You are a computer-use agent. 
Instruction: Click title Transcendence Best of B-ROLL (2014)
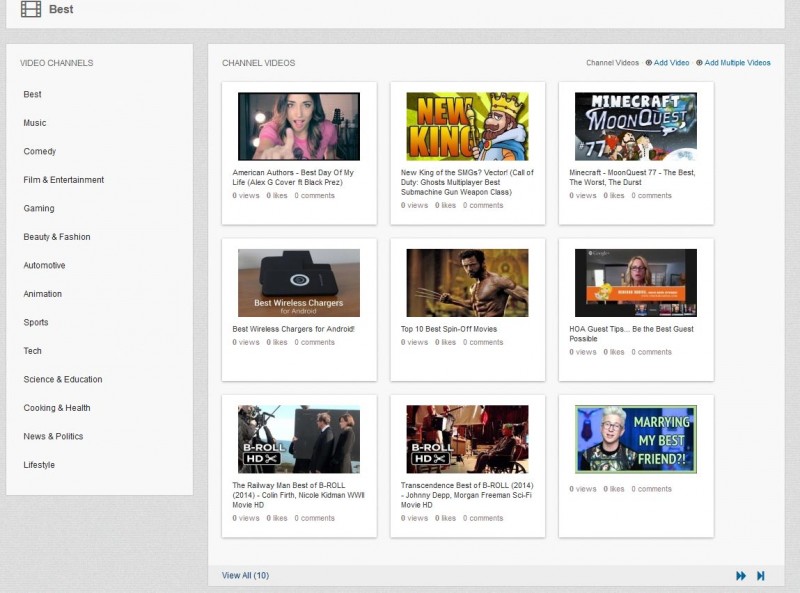pyautogui.click(x=467, y=495)
